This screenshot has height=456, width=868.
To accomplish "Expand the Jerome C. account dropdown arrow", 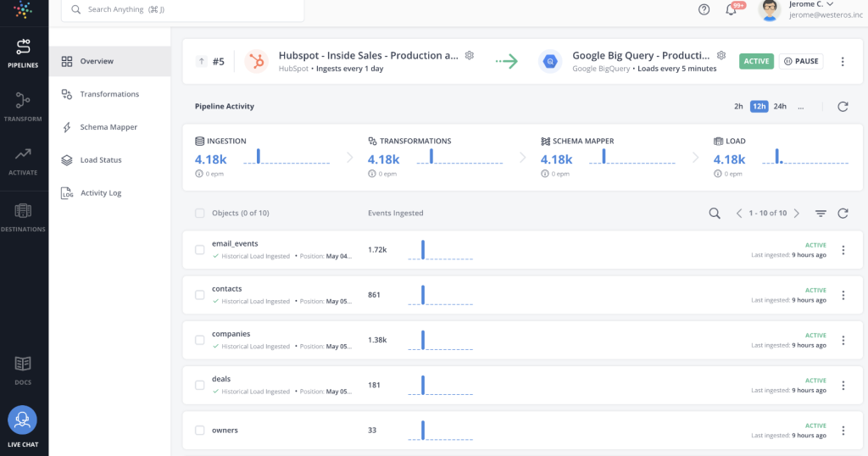I will tap(830, 4).
